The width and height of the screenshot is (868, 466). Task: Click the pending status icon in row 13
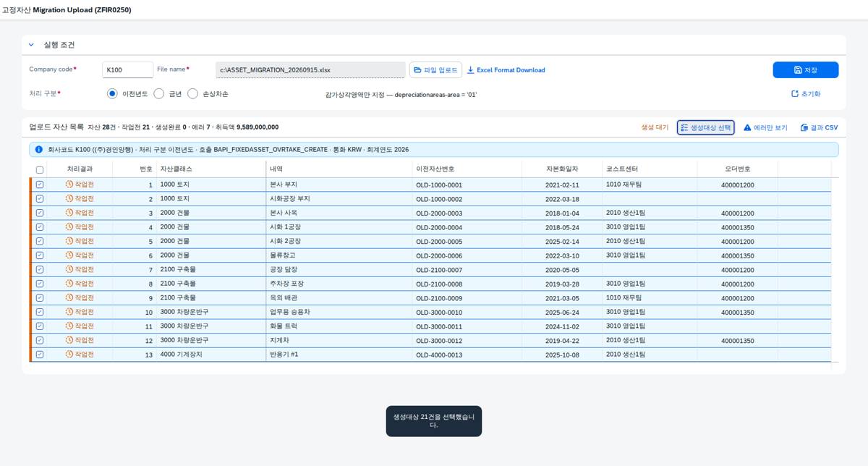point(69,355)
